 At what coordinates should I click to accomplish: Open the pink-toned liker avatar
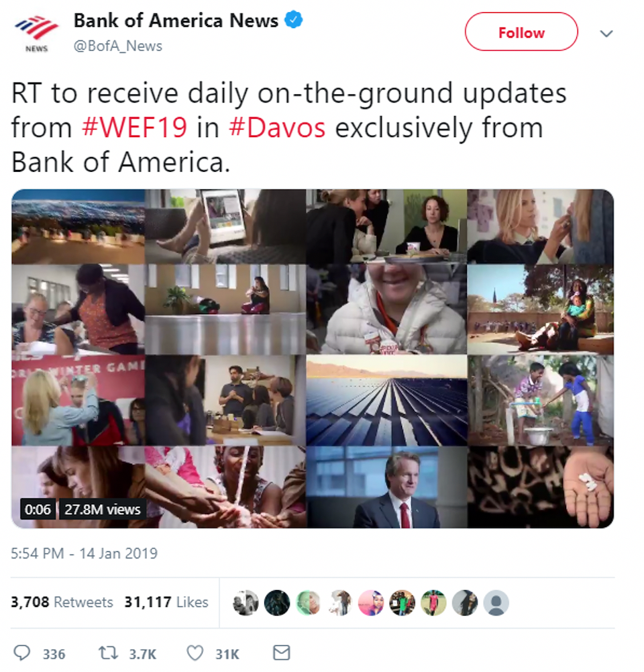click(x=371, y=603)
